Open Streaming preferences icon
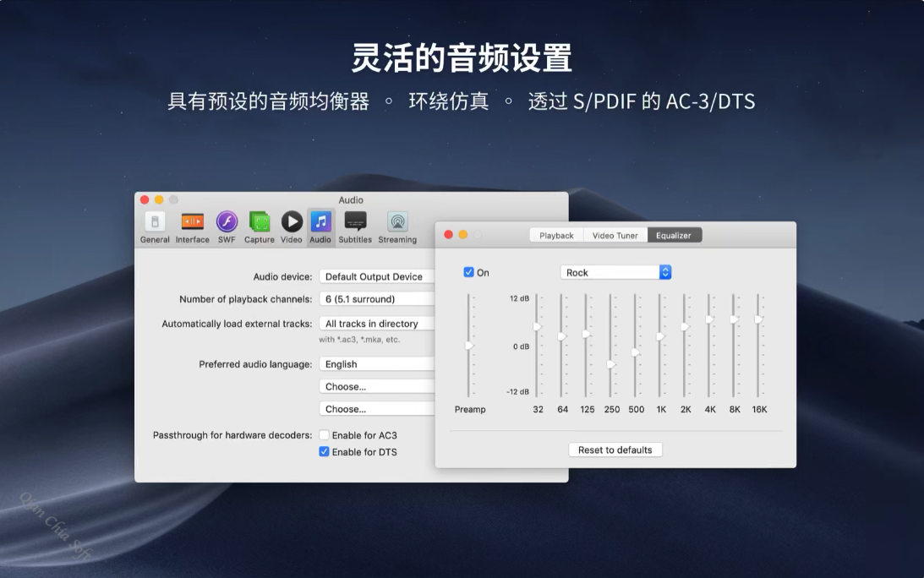The image size is (924, 578). (x=397, y=227)
